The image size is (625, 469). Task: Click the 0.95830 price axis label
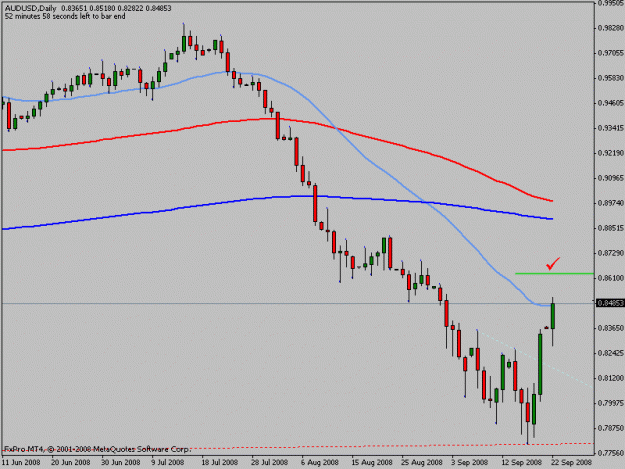(x=610, y=78)
